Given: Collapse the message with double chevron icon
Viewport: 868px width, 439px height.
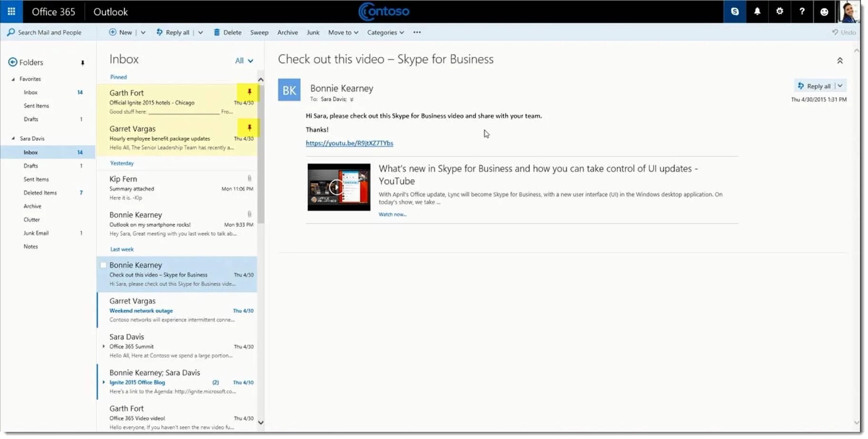Looking at the screenshot, I should [840, 60].
